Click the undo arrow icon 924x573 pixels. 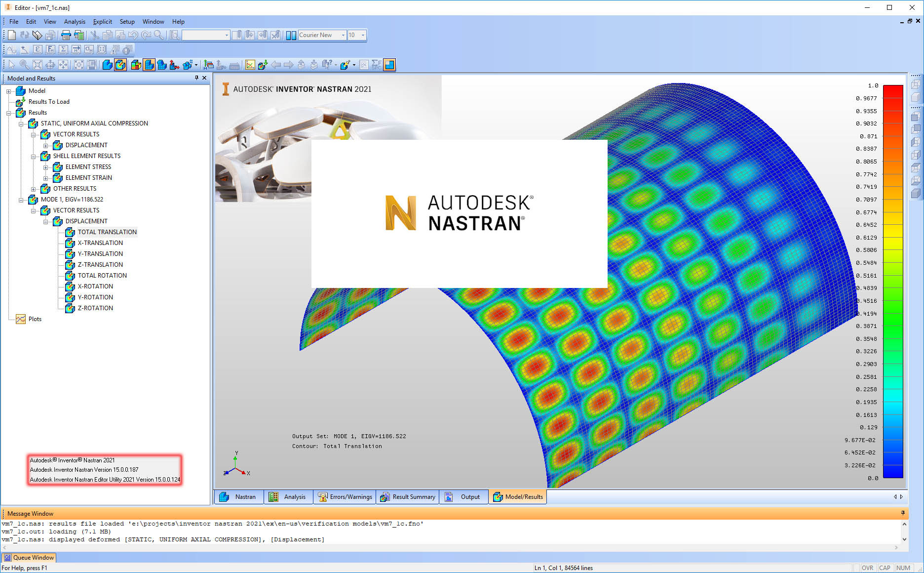point(133,35)
